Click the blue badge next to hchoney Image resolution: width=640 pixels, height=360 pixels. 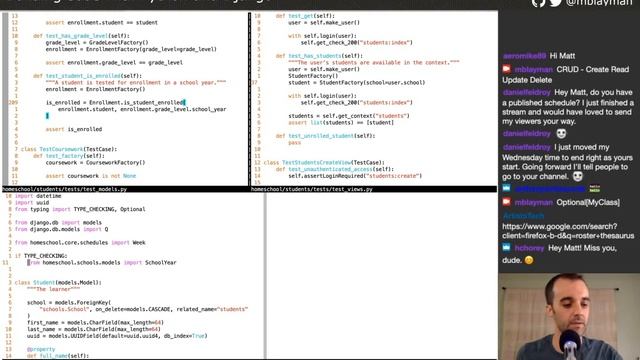[x=507, y=247]
